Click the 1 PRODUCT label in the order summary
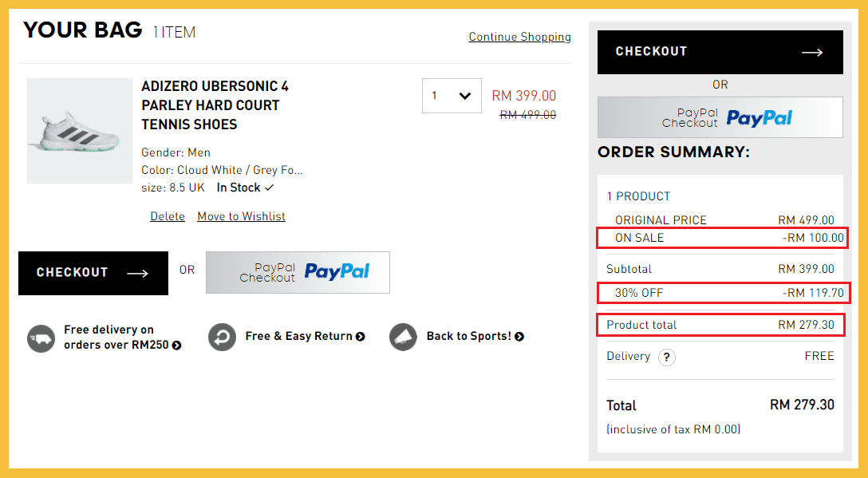The image size is (868, 478). tap(638, 196)
